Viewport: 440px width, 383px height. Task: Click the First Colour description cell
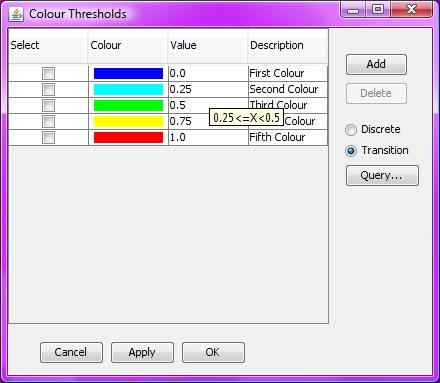[x=288, y=73]
